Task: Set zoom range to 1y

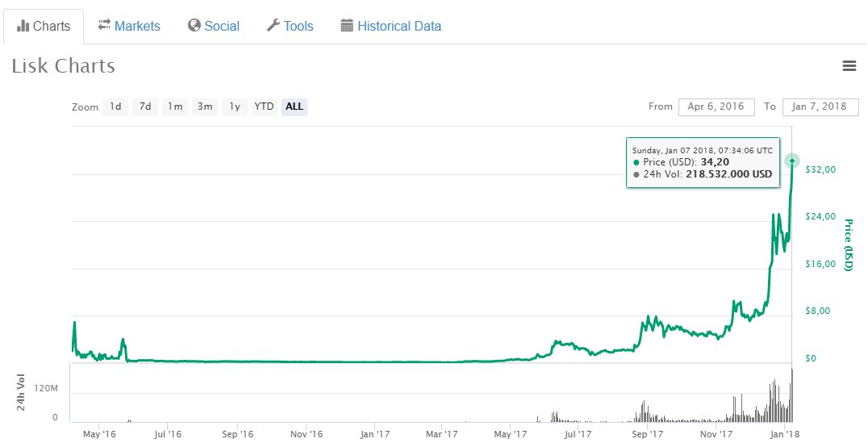Action: pos(235,107)
